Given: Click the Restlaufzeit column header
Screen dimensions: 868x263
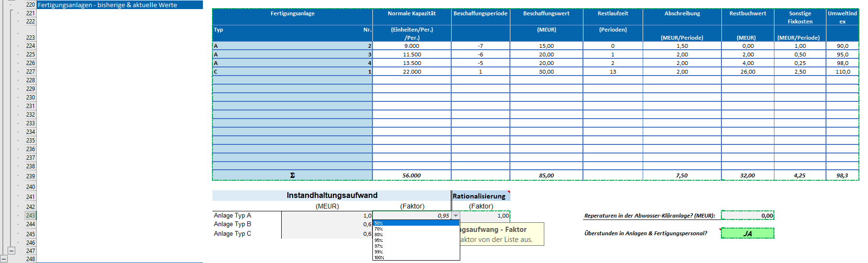Looking at the screenshot, I should (x=613, y=13).
